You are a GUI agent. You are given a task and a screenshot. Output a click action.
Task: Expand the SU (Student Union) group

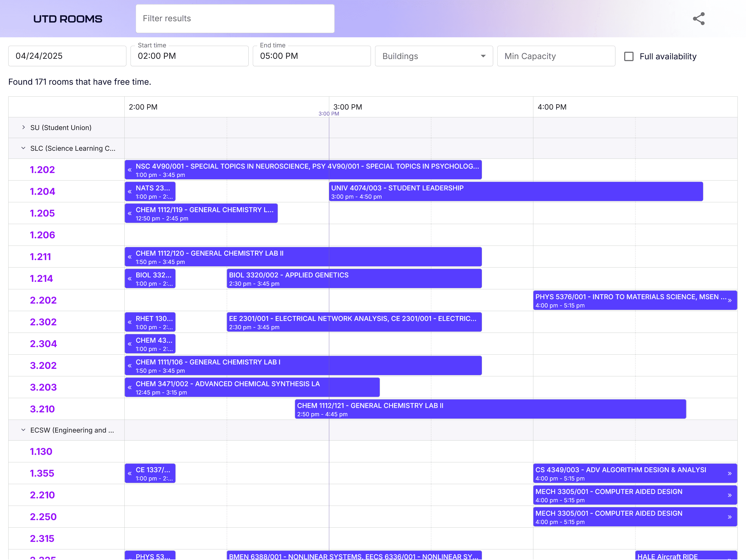(x=23, y=127)
